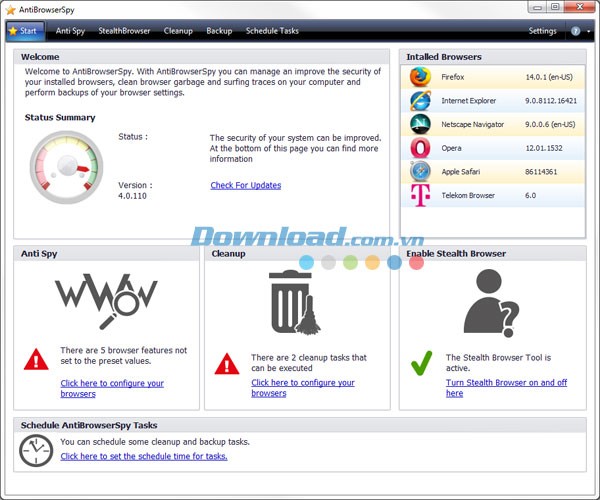Click the Opera browser icon

pyautogui.click(x=420, y=148)
